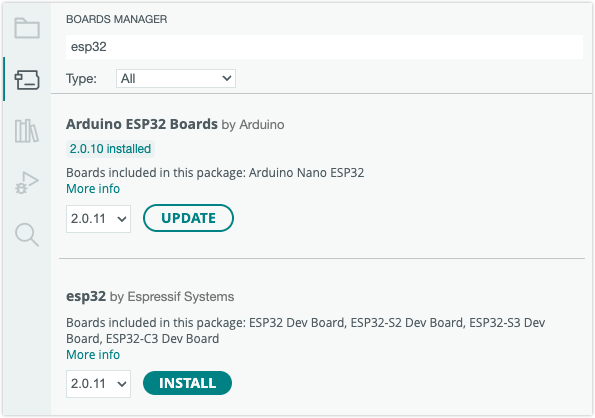
Task: Open the Library Manager books icon
Action: tap(27, 131)
